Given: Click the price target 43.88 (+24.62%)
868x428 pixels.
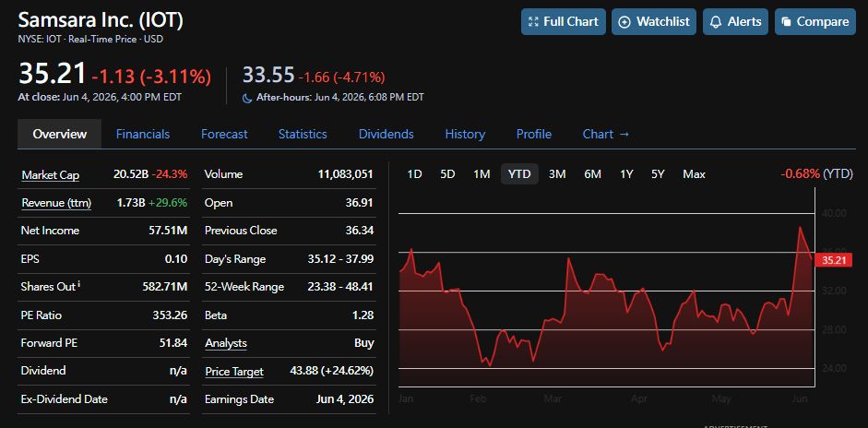Looking at the screenshot, I should (x=331, y=371).
